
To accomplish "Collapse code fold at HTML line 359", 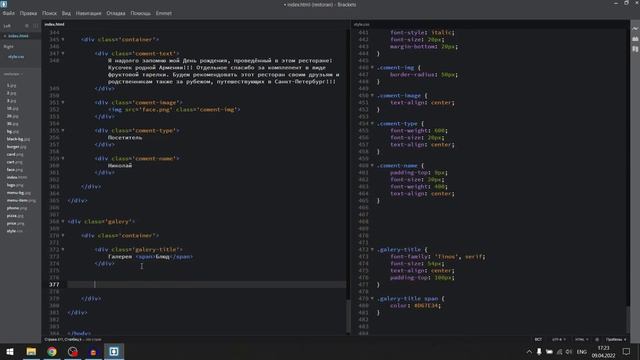I will pyautogui.click(x=63, y=158).
